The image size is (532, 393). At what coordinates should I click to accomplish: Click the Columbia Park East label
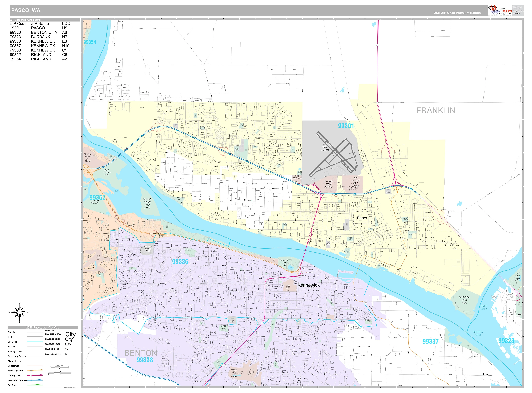pyautogui.click(x=284, y=263)
